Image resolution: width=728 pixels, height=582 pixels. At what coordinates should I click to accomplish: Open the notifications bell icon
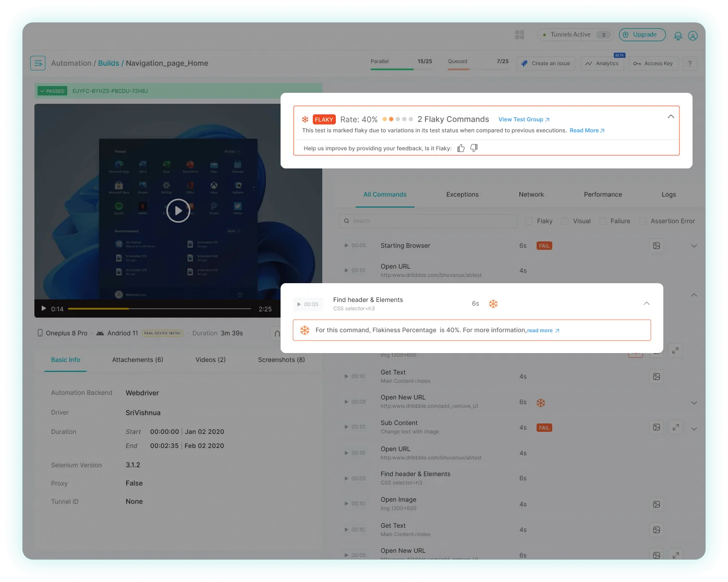677,35
